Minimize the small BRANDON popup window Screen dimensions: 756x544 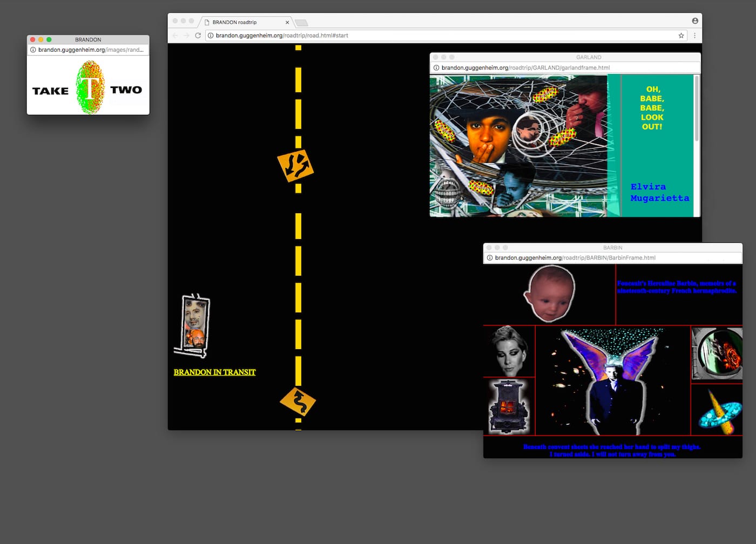(41, 39)
